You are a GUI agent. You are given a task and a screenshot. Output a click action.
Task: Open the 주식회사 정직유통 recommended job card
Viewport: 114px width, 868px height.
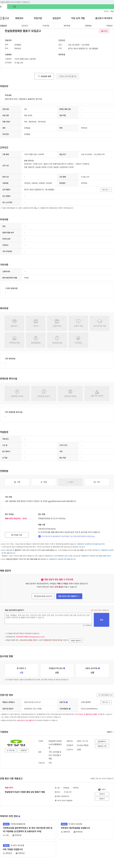pos(28,849)
